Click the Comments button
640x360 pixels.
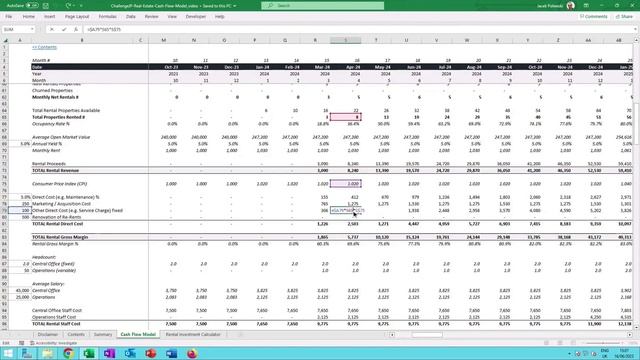[x=593, y=17]
